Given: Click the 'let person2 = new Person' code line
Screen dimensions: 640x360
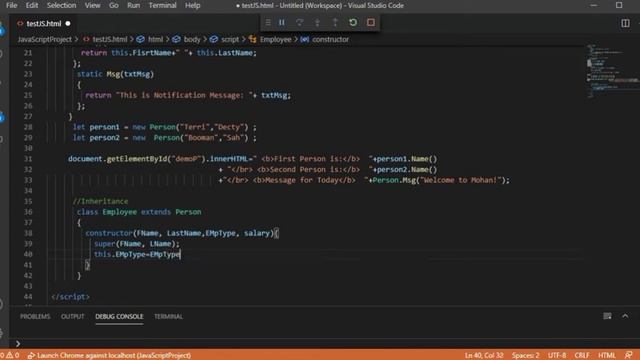Looking at the screenshot, I should pos(165,138).
